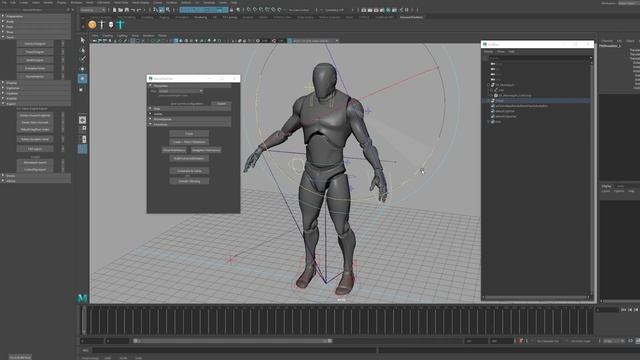Select the arrow Select tool in toolbox

(82, 40)
